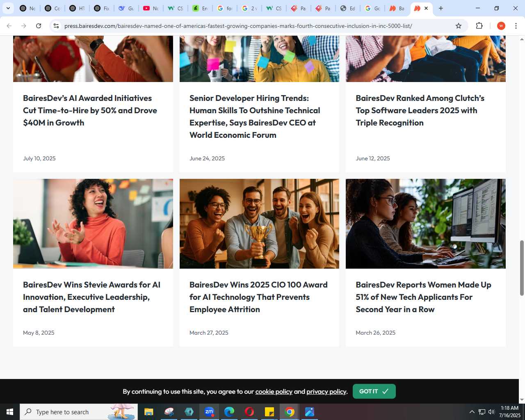Launch Opera browser from the taskbar
Viewport: 525px width, 420px height.
click(249, 412)
